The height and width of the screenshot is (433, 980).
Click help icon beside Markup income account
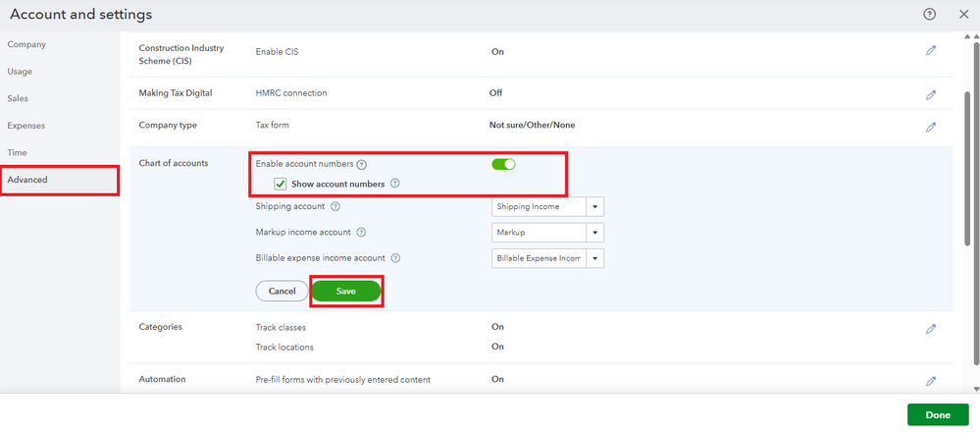[x=361, y=233]
